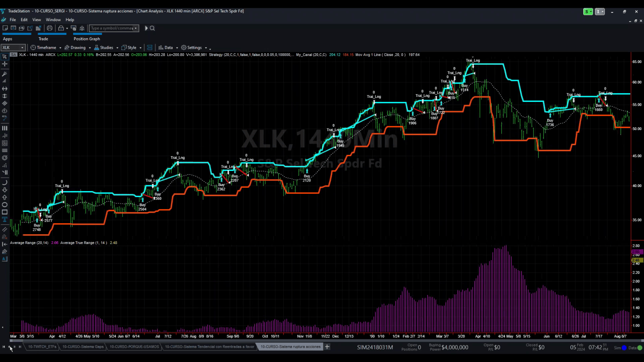Switch to Sistema Tendencial con Reentradas tab
Image resolution: width=644 pixels, height=362 pixels.
coord(209,347)
